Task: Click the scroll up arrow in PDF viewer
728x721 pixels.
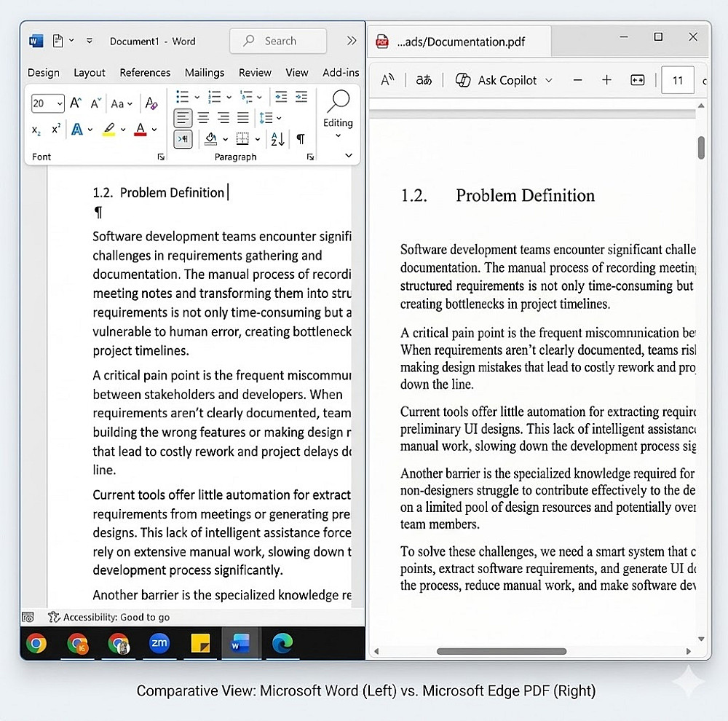Action: coord(701,106)
